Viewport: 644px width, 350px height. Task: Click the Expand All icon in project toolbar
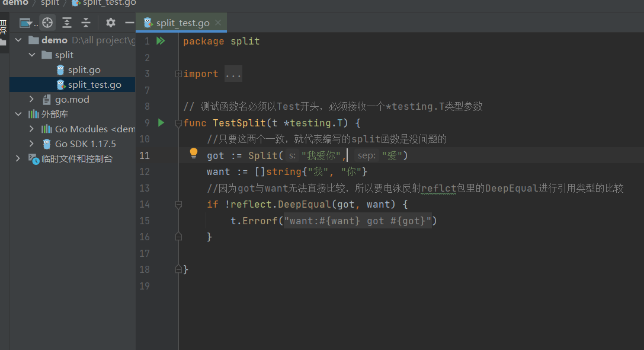(x=67, y=23)
